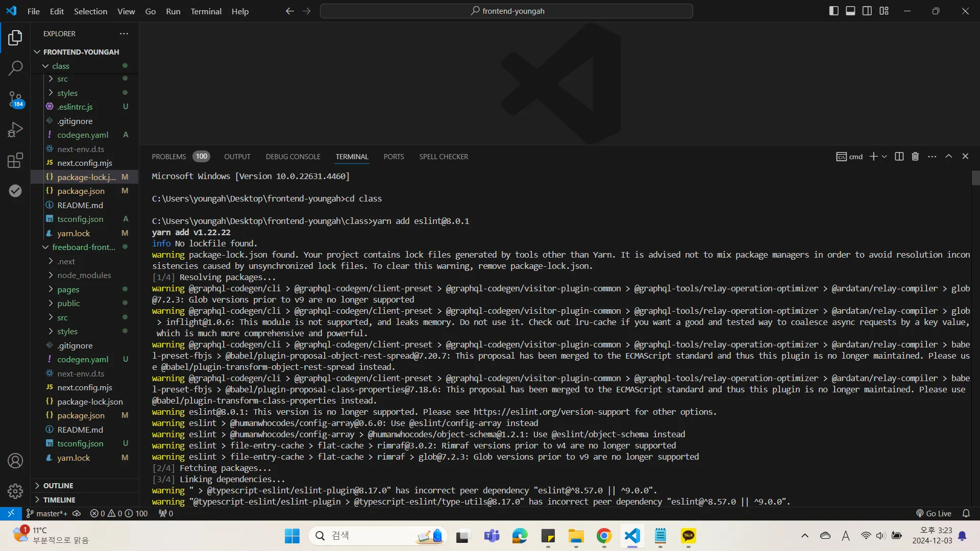Switch to the PROBLEMS tab

180,157
